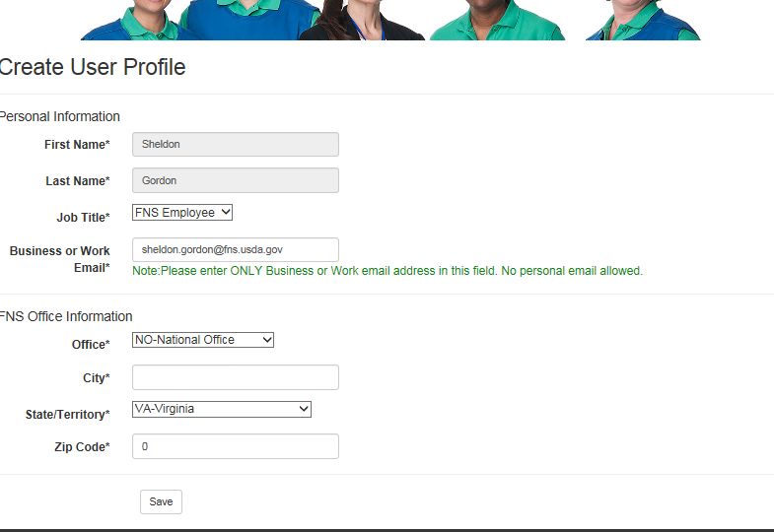
Task: Click the Zip Code* label
Action: point(82,446)
